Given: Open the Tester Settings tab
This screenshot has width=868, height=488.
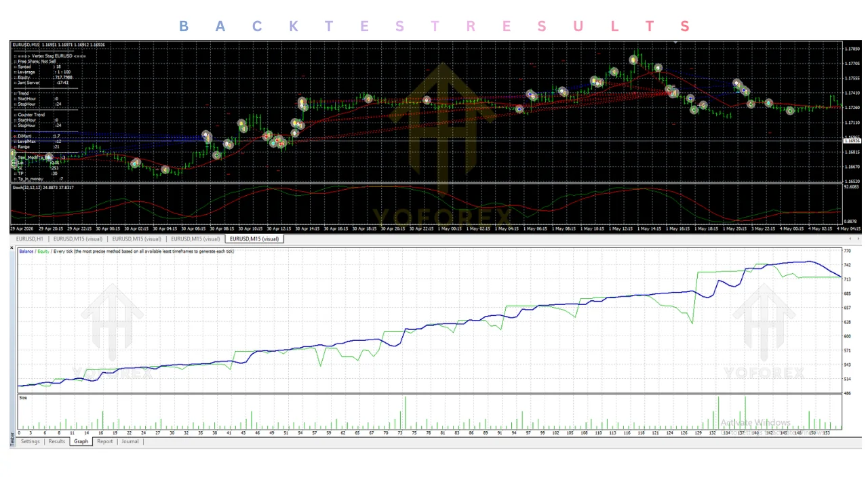Looking at the screenshot, I should point(30,441).
